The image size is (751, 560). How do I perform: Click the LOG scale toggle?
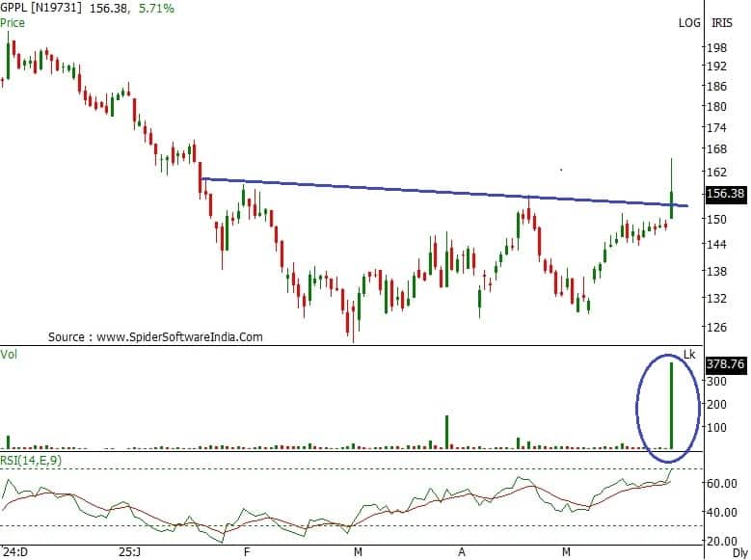coord(690,22)
